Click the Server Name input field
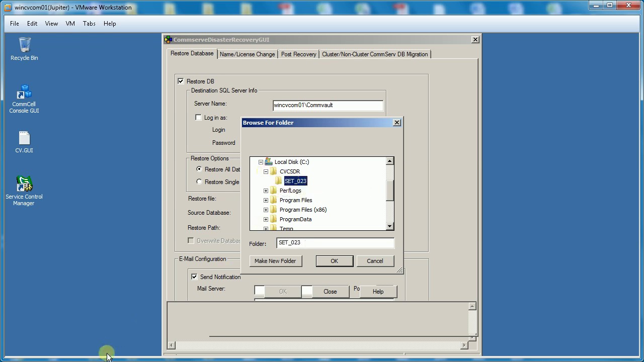 click(328, 105)
